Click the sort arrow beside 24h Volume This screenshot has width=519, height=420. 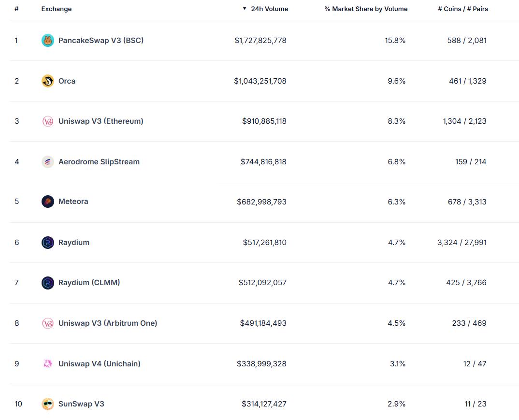click(x=245, y=9)
